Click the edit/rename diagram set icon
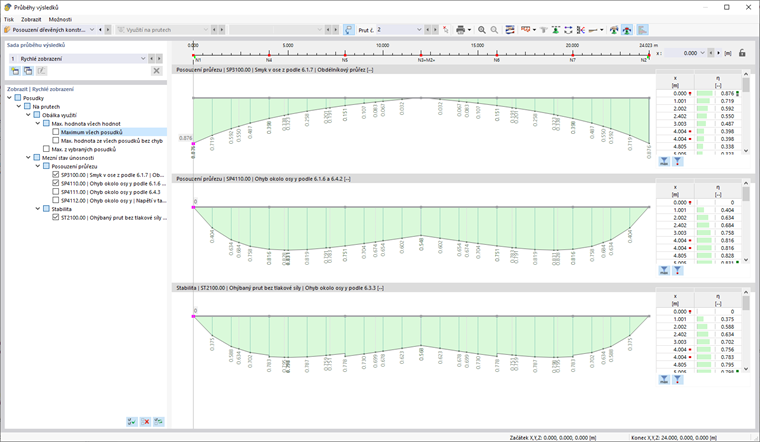The width and height of the screenshot is (760, 442). [42, 71]
